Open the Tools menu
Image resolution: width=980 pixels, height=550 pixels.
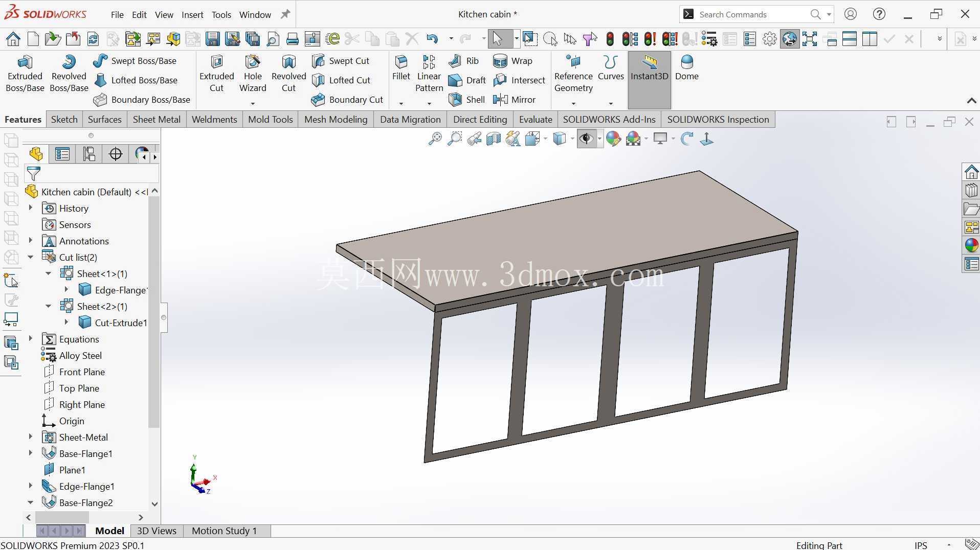(x=221, y=15)
